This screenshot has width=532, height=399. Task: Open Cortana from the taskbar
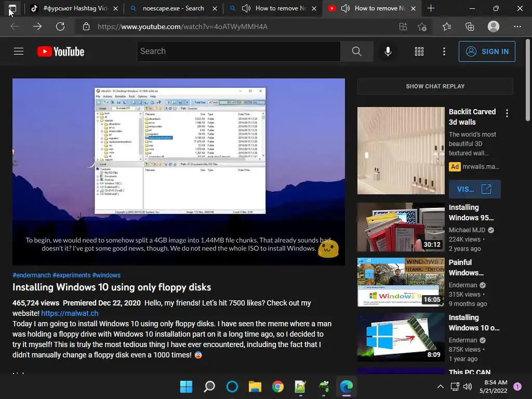click(x=232, y=387)
